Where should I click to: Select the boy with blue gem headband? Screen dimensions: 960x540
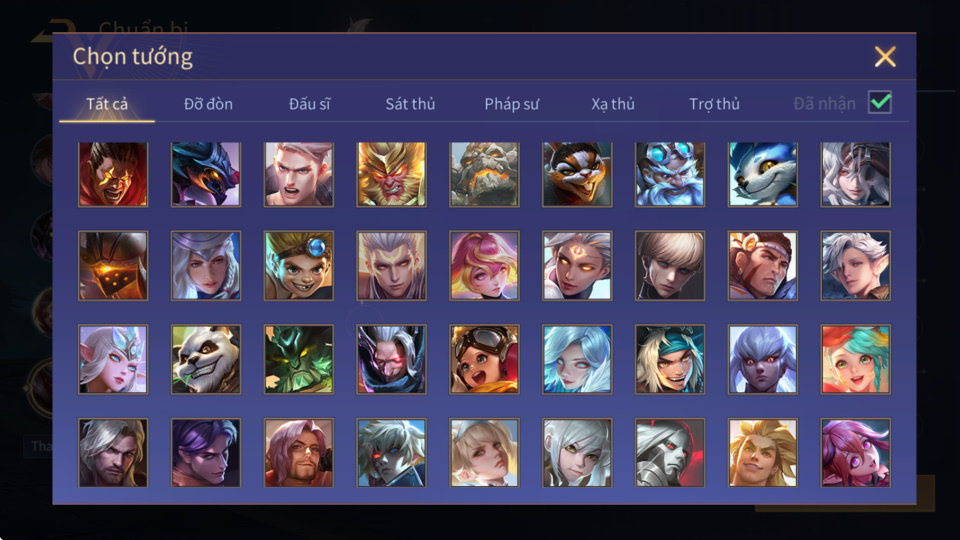point(299,266)
